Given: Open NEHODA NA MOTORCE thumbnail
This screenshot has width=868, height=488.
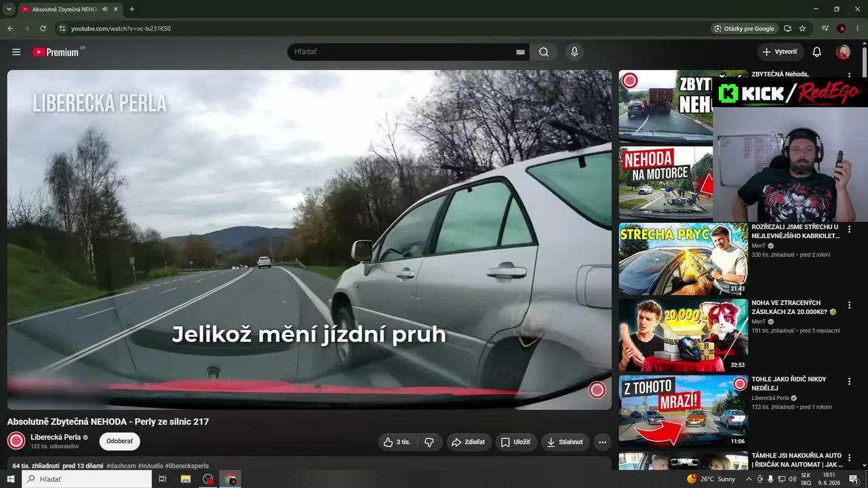Looking at the screenshot, I should point(666,183).
